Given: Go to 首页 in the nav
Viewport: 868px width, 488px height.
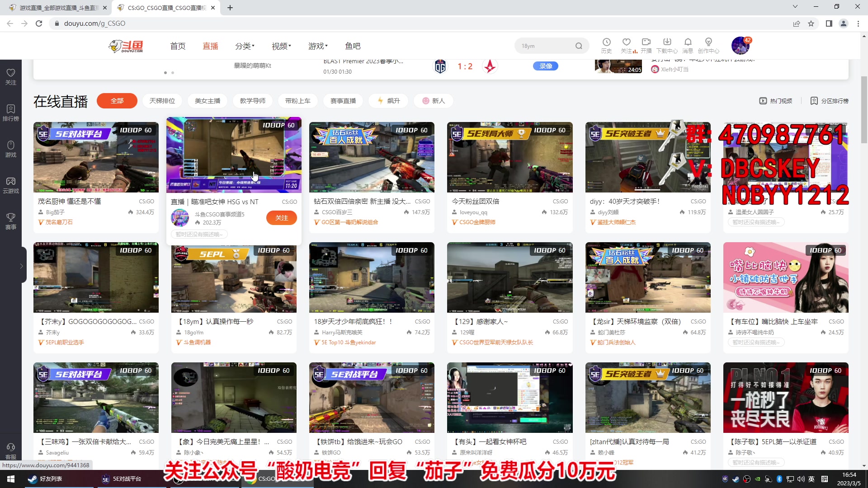Looking at the screenshot, I should click(x=178, y=46).
